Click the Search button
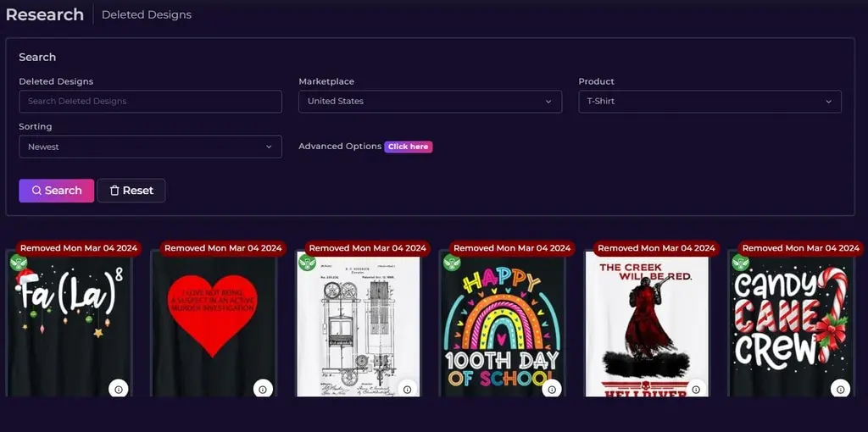Screen dimensions: 868x432 (57, 191)
